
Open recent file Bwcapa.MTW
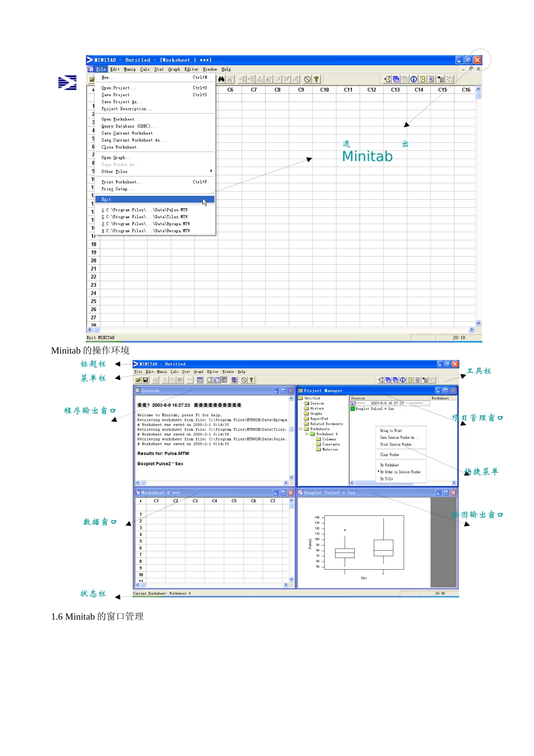155,231
